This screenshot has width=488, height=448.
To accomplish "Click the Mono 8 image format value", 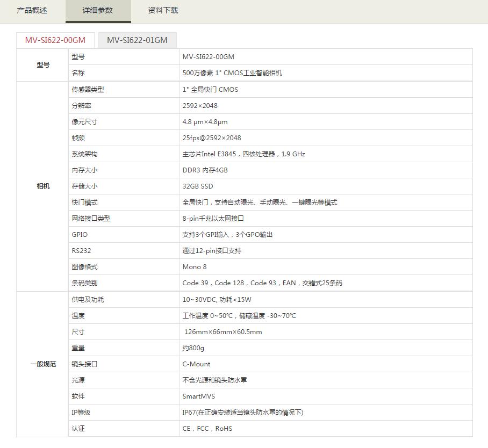I will (195, 267).
